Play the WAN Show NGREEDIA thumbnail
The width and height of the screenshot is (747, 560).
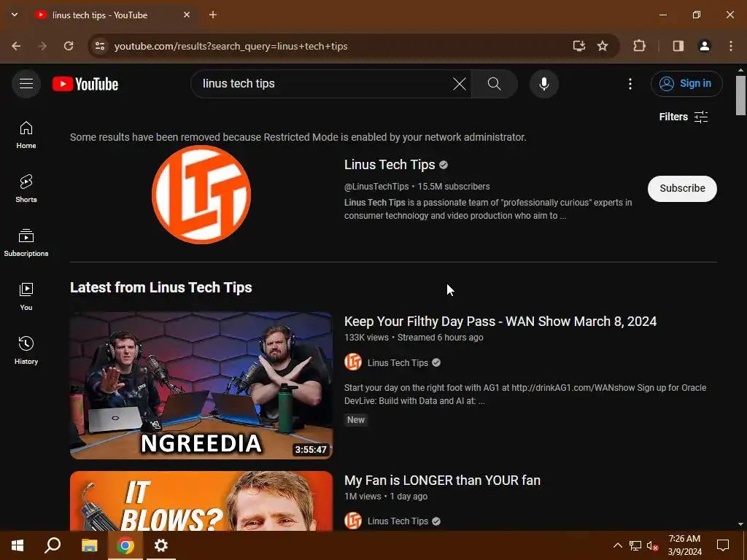point(201,386)
